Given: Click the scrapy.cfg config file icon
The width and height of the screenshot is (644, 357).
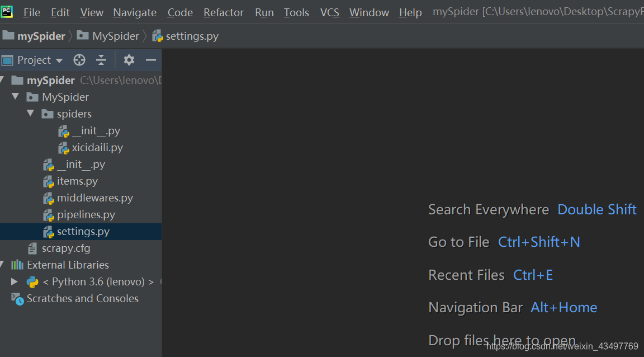Looking at the screenshot, I should 32,249.
